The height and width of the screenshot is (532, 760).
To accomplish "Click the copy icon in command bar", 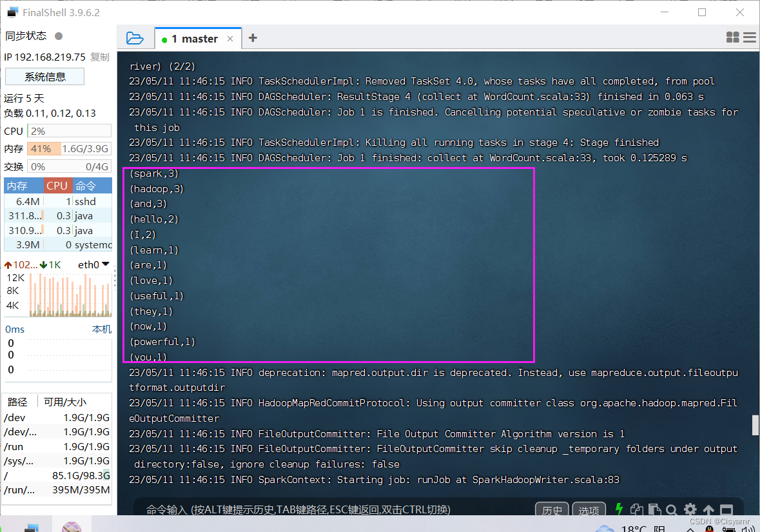I will pyautogui.click(x=637, y=509).
